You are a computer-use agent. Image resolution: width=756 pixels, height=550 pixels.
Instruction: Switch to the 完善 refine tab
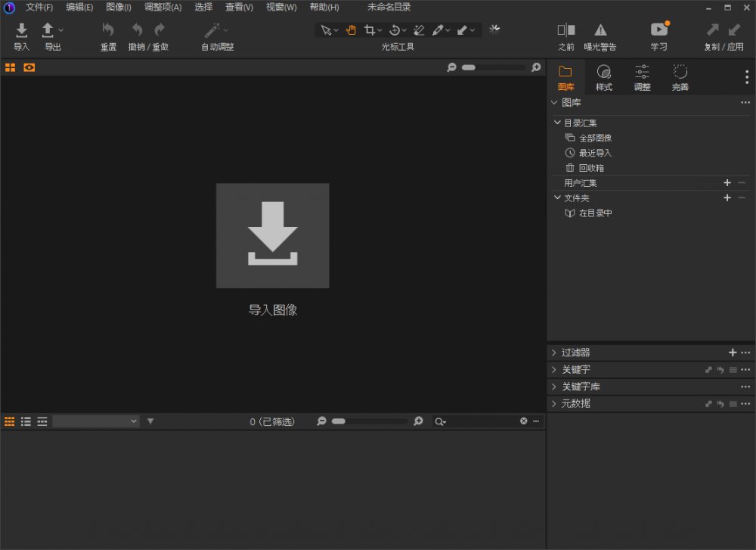pyautogui.click(x=680, y=78)
